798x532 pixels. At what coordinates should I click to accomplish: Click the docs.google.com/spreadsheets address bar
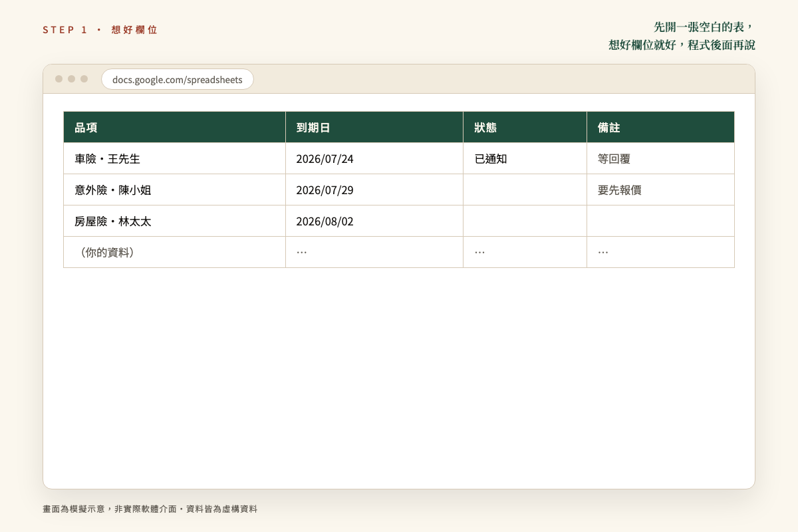pos(178,79)
